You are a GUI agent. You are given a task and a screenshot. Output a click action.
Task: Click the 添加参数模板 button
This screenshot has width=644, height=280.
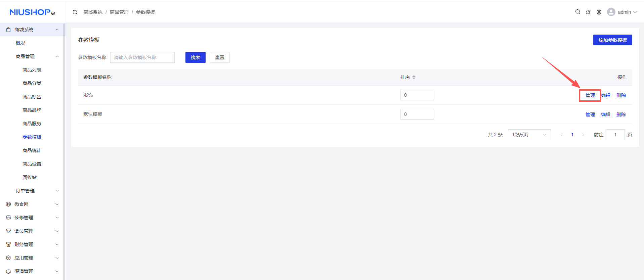tap(612, 40)
